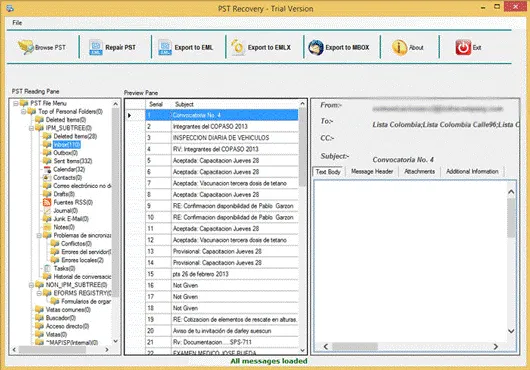
Task: Click the Outbox(0) folder icon
Action: click(x=47, y=153)
